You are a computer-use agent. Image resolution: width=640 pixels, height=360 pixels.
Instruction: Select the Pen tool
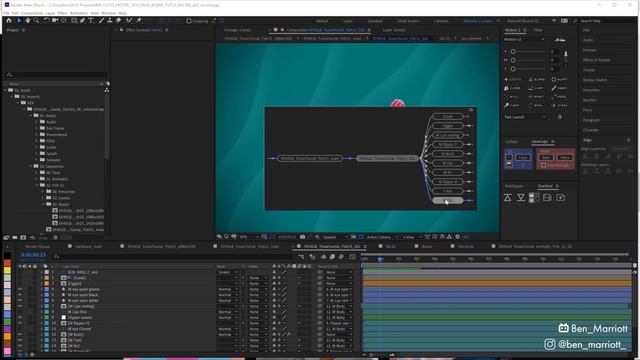[x=82, y=20]
